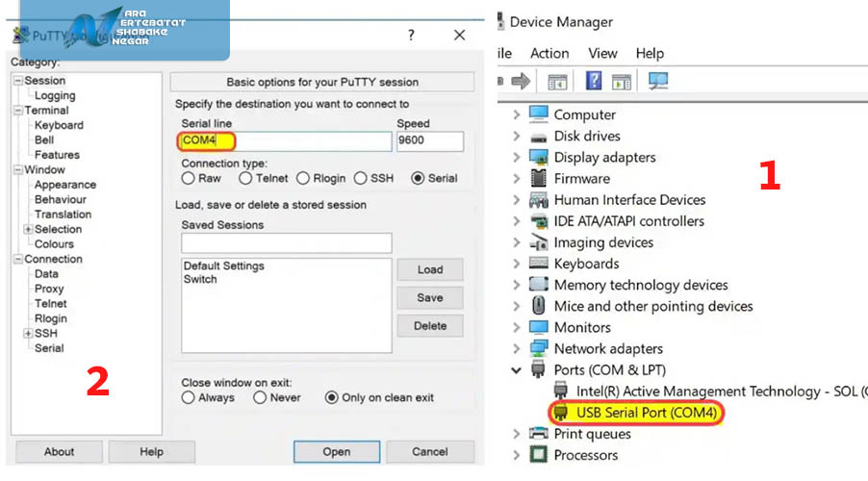
Task: Set close window on exit to Never
Action: pos(260,397)
